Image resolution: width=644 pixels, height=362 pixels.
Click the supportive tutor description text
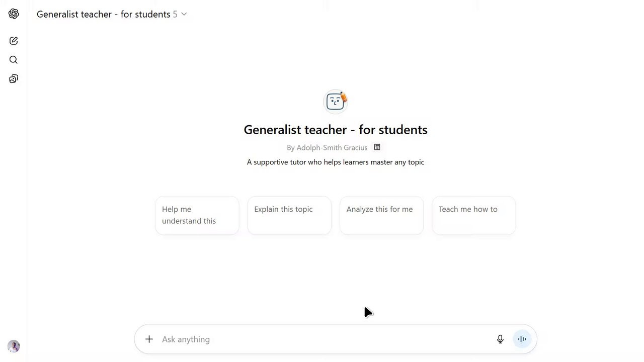click(x=336, y=162)
